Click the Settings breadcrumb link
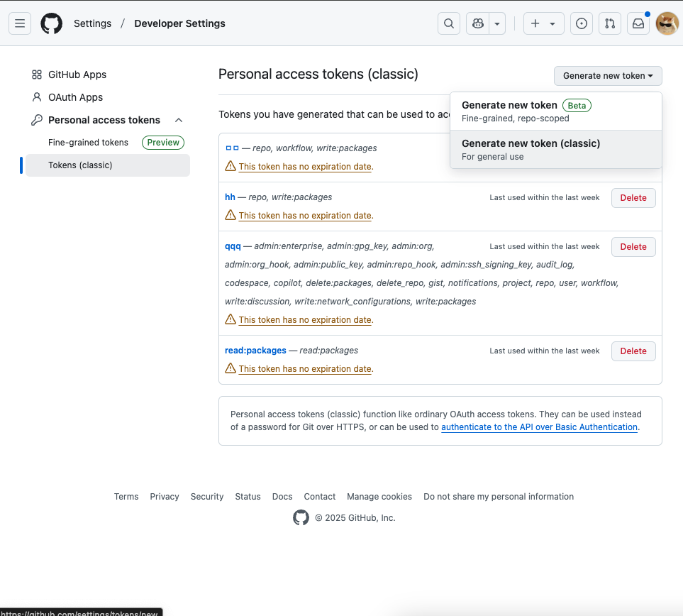 [92, 23]
